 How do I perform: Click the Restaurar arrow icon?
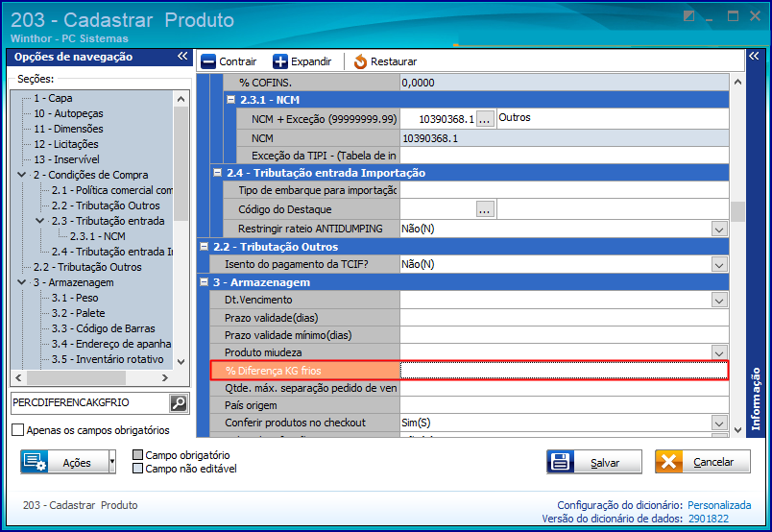pos(360,61)
